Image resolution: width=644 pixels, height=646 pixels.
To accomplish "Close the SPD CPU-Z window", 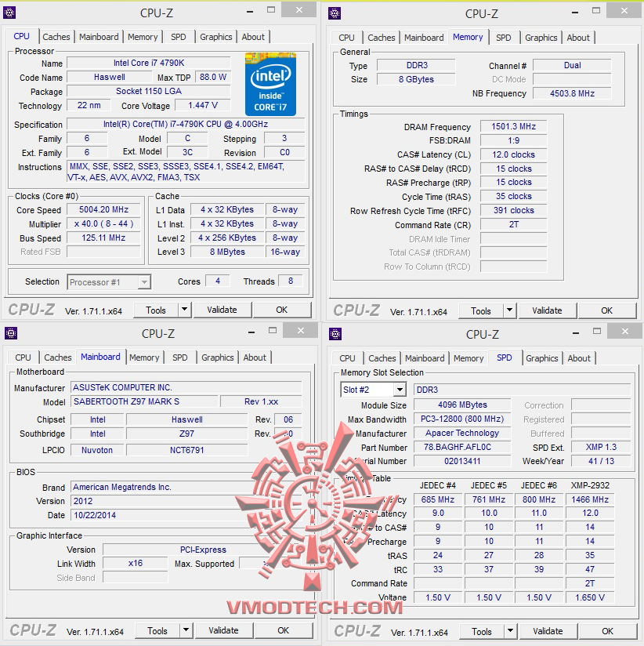I will (x=624, y=331).
